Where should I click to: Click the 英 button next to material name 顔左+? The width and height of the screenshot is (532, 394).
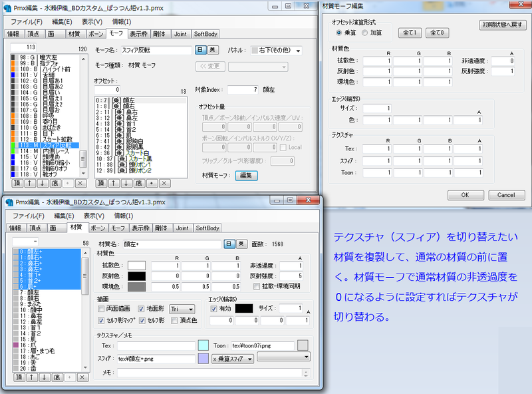point(241,244)
